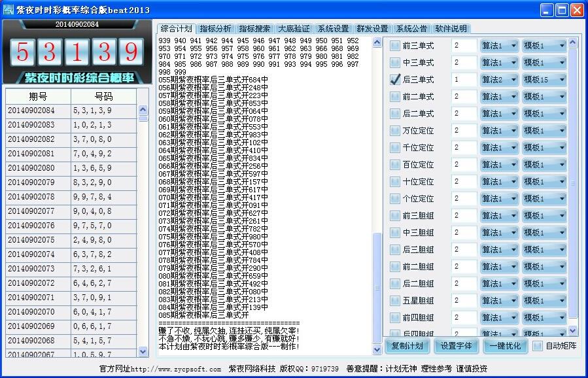Viewport: 588px width, 378px height.
Task: Open the 算法2 dropdown in the 后三单式 row
Action: pos(500,80)
